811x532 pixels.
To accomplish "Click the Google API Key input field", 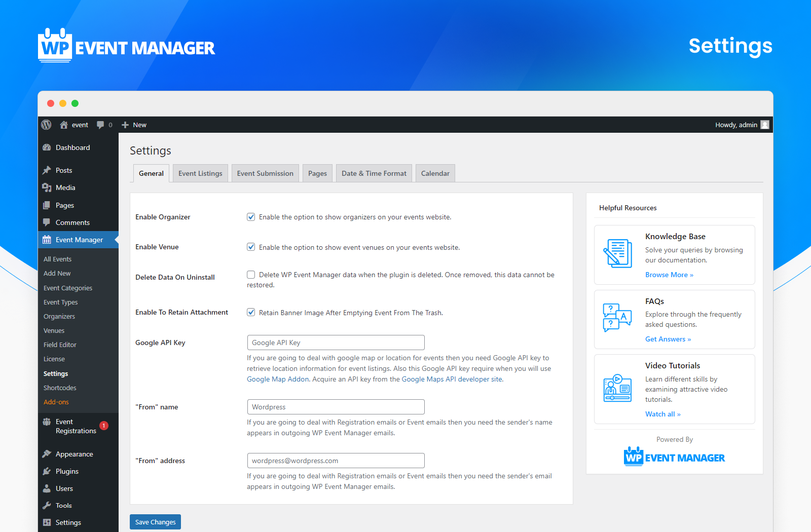I will [x=336, y=343].
